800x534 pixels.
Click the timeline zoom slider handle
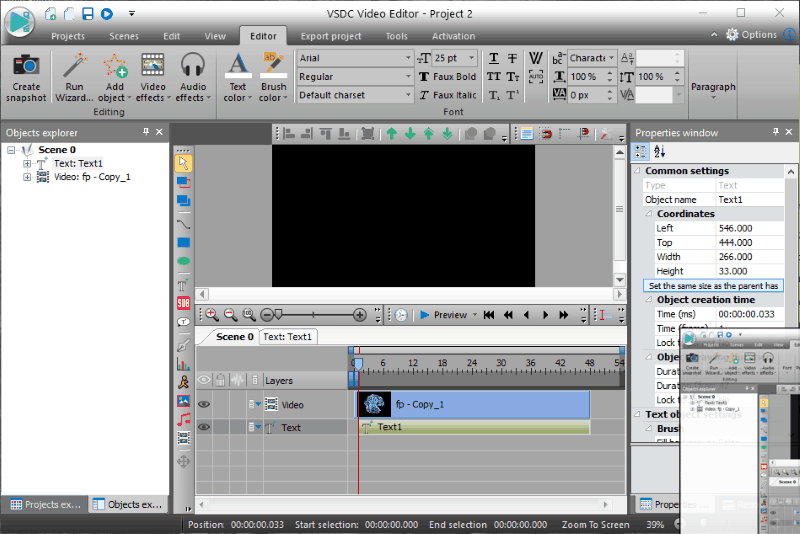point(279,314)
